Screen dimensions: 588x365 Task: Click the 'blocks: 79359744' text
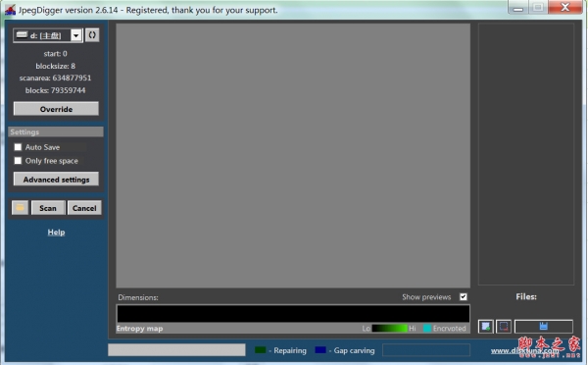55,90
